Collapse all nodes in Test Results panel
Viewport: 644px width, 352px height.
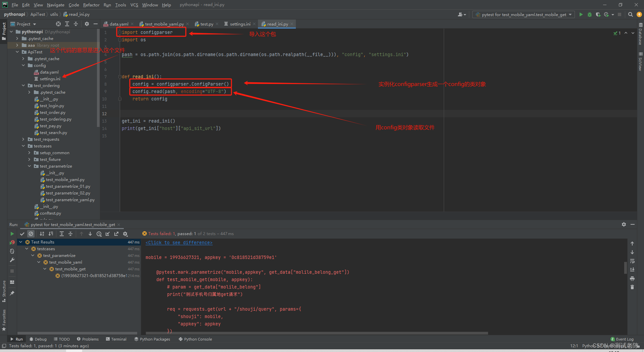[70, 234]
